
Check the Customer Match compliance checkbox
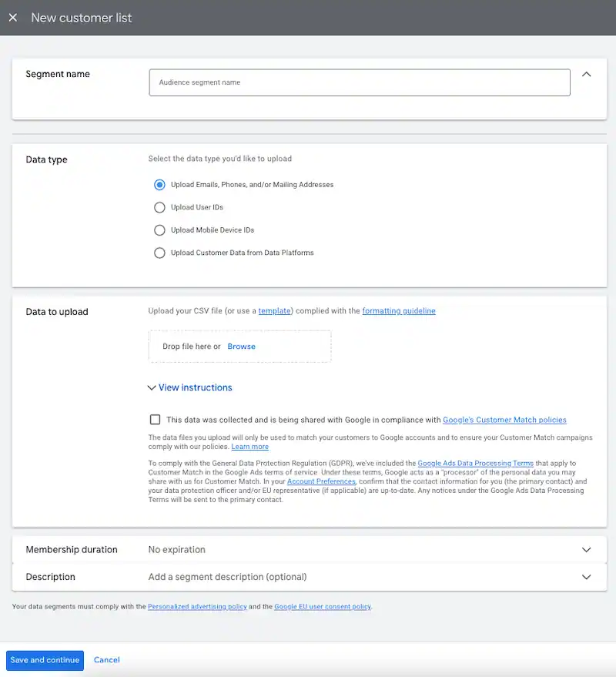[156, 420]
